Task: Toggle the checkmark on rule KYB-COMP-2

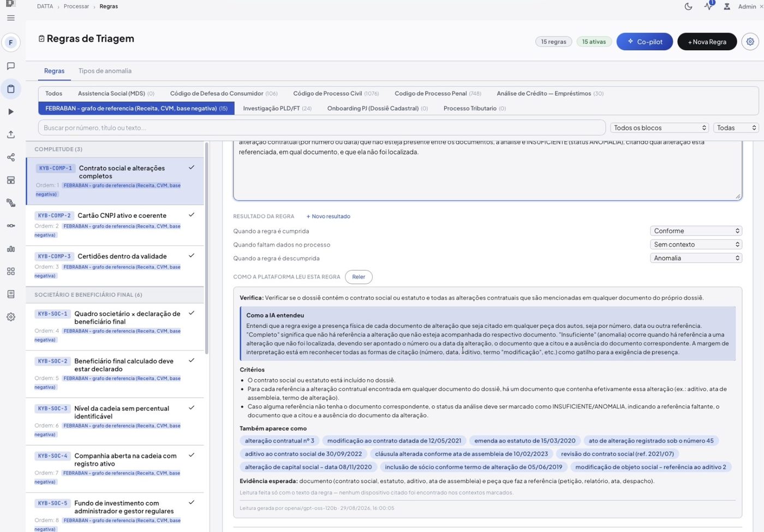Action: point(192,215)
